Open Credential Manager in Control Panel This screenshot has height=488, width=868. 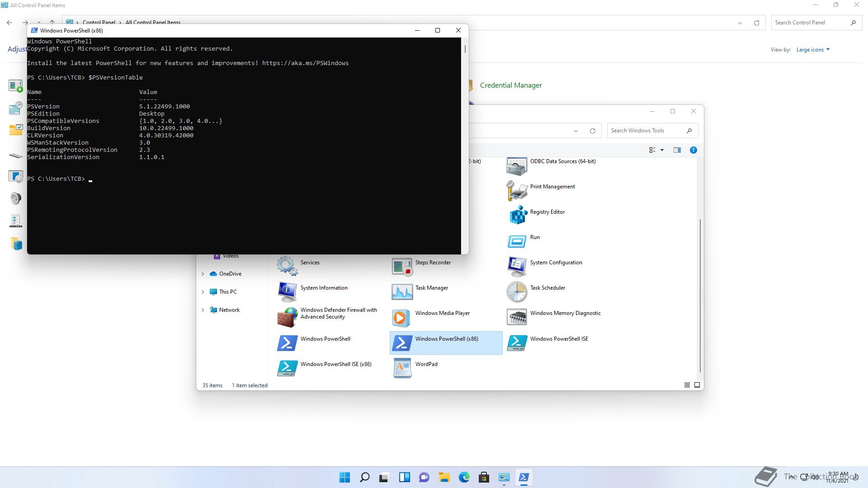pyautogui.click(x=511, y=85)
